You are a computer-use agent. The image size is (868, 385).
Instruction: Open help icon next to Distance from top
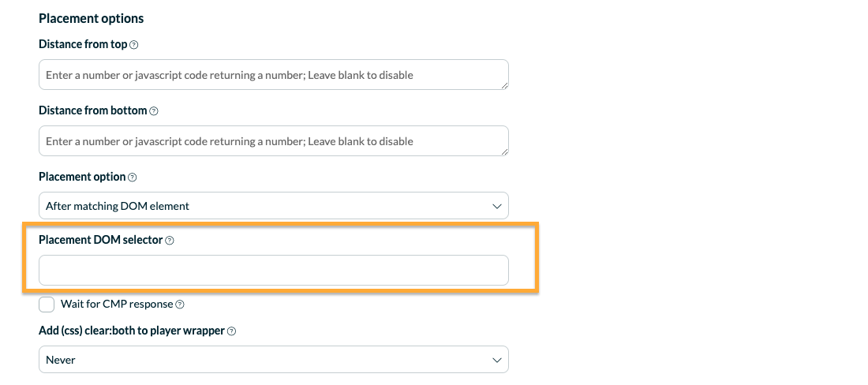pyautogui.click(x=133, y=45)
